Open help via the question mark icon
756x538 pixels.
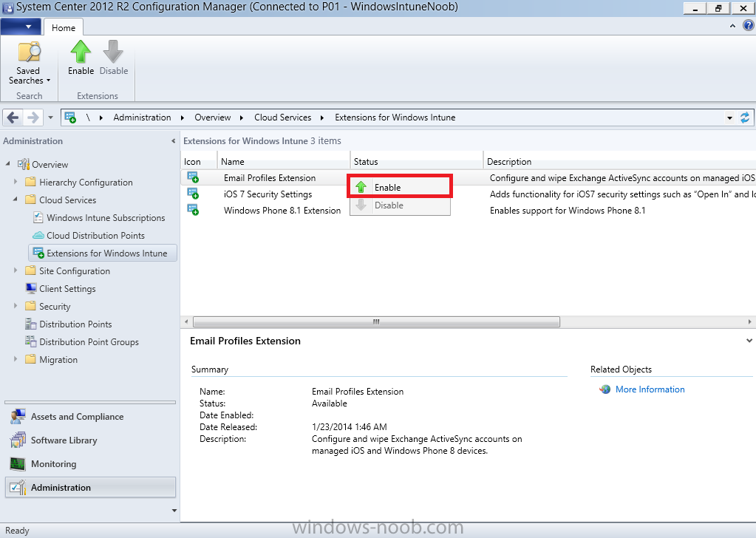tap(748, 26)
